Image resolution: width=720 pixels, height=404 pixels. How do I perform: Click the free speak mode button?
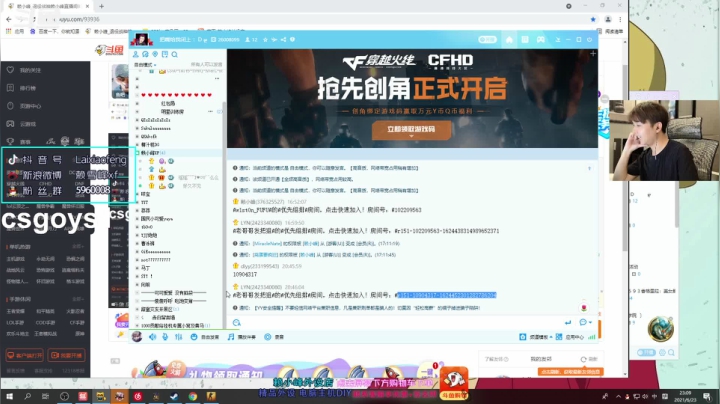pos(205,337)
